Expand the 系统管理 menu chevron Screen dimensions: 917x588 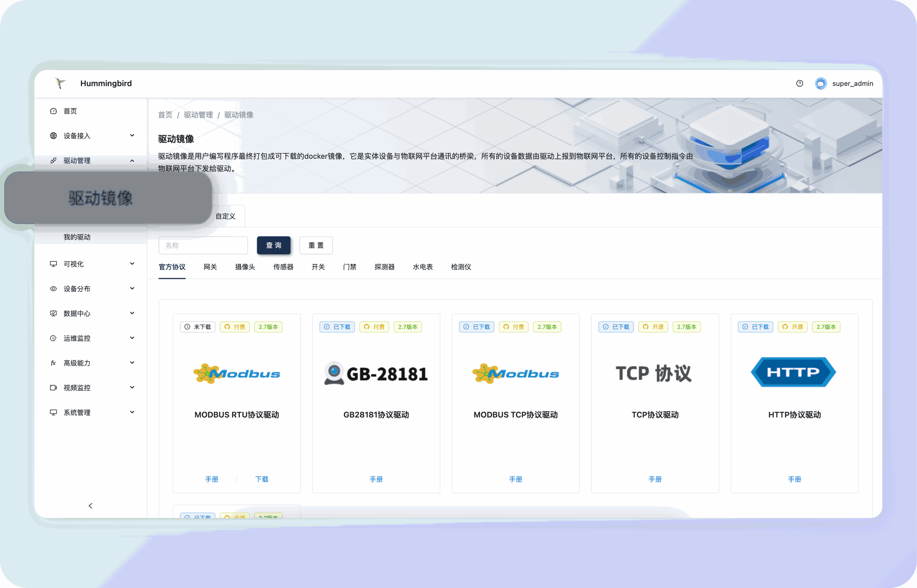[132, 412]
